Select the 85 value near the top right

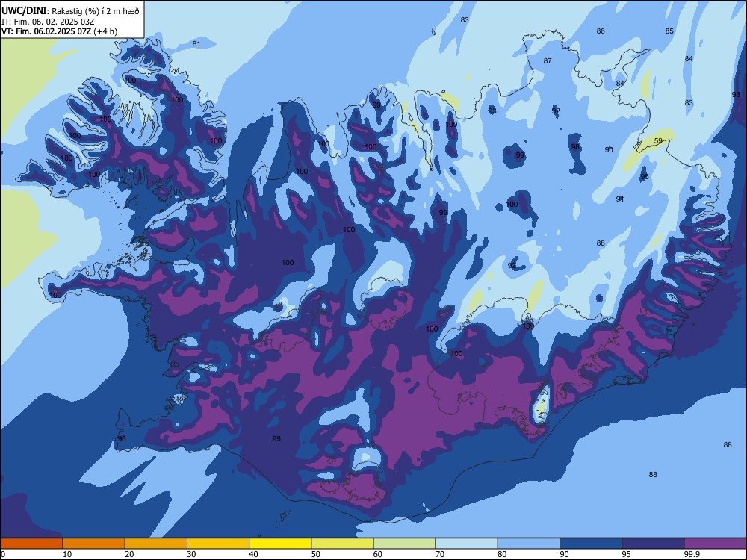pyautogui.click(x=669, y=31)
